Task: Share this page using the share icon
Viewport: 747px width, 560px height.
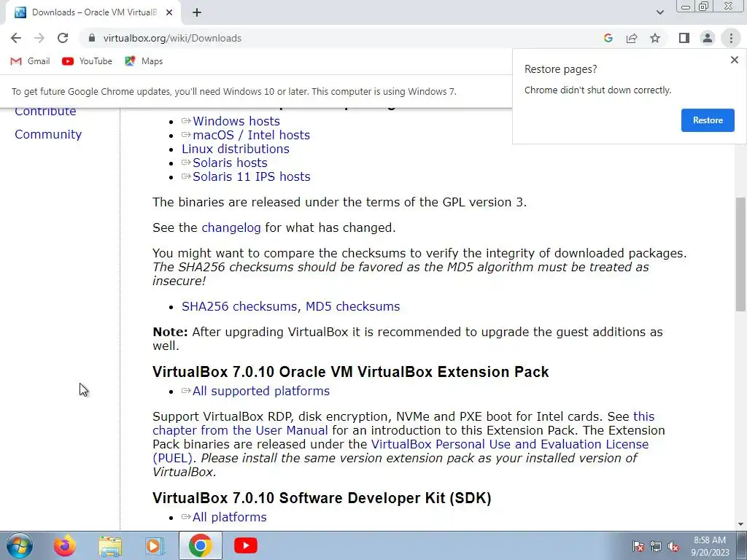Action: (632, 38)
